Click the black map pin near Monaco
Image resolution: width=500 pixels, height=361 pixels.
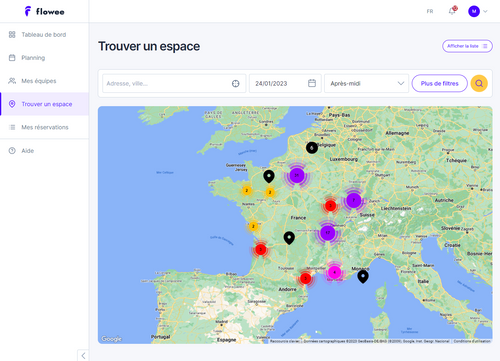tap(363, 276)
